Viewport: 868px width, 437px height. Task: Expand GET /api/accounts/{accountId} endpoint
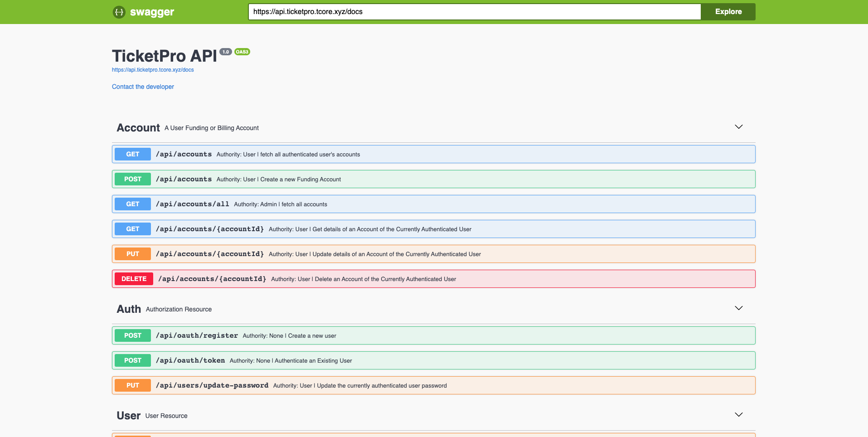coord(434,229)
